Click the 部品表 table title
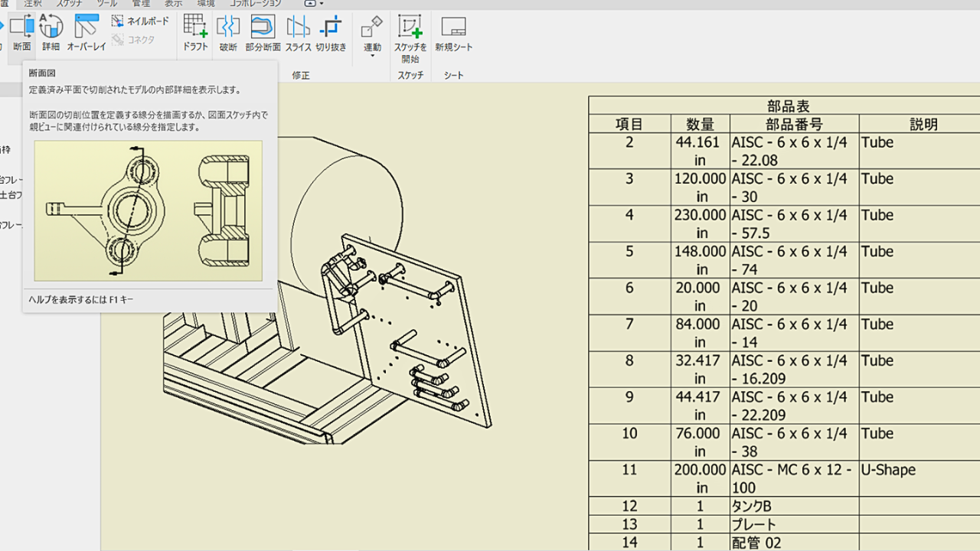The height and width of the screenshot is (551, 980). (x=789, y=106)
